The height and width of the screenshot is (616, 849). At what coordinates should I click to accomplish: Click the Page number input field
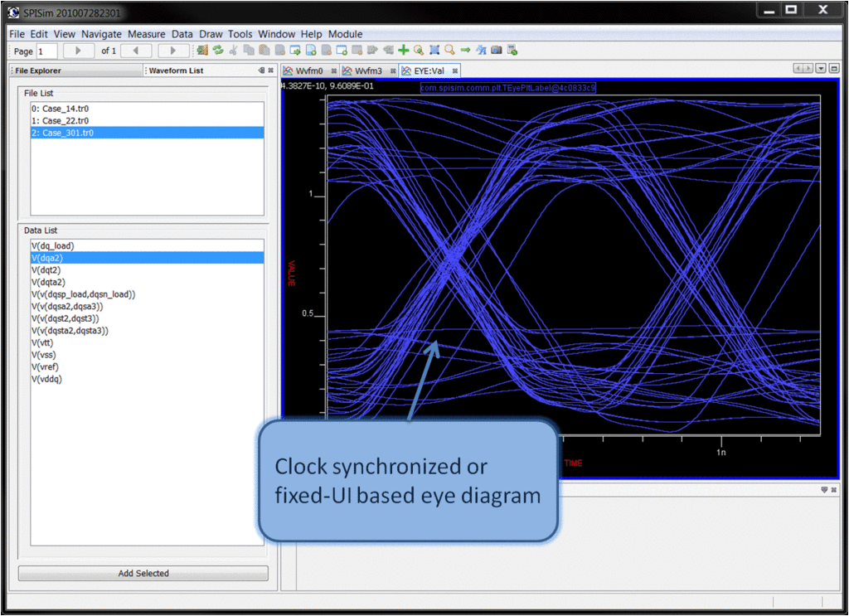46,51
